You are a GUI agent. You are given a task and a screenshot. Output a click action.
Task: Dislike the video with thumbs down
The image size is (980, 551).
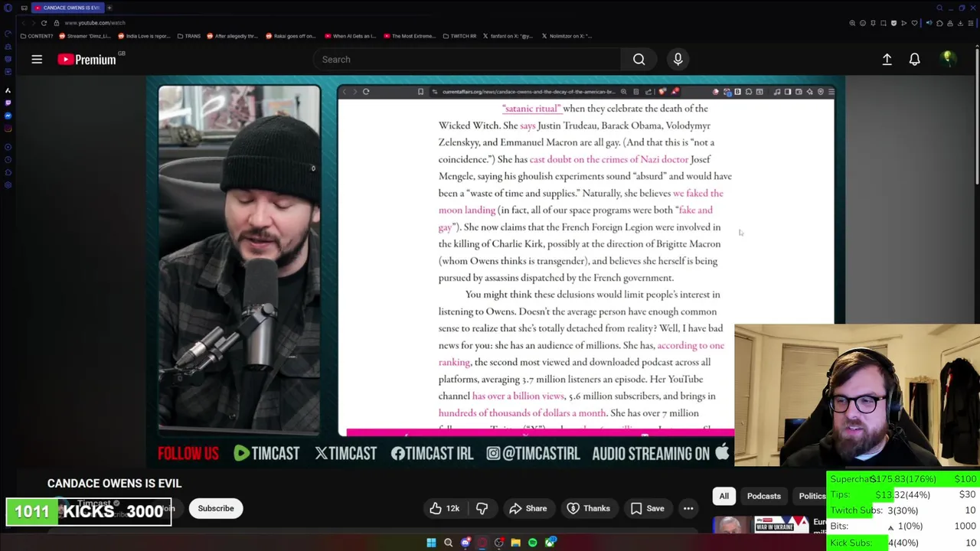pos(482,508)
